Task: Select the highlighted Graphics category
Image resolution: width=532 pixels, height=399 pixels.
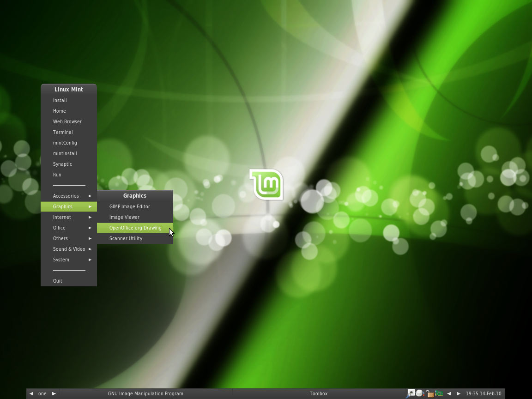Action: (x=68, y=206)
